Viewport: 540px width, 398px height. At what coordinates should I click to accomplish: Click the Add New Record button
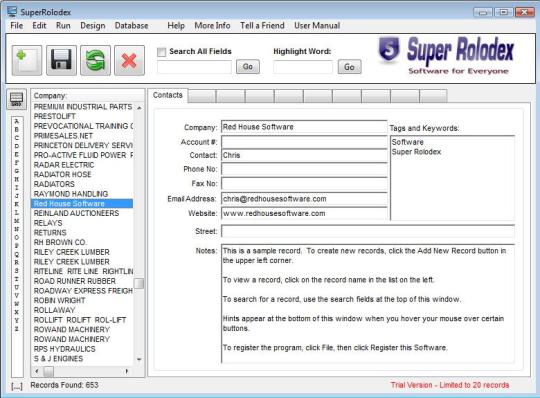[x=27, y=60]
